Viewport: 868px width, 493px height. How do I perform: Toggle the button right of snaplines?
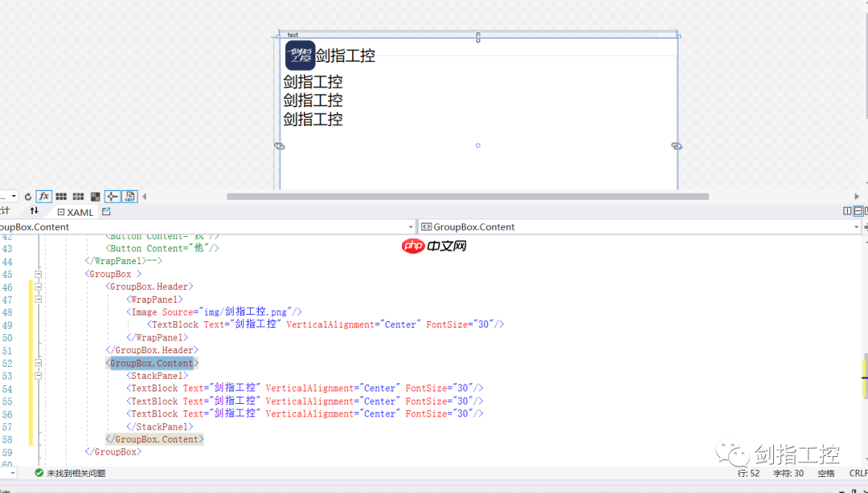[x=130, y=197]
